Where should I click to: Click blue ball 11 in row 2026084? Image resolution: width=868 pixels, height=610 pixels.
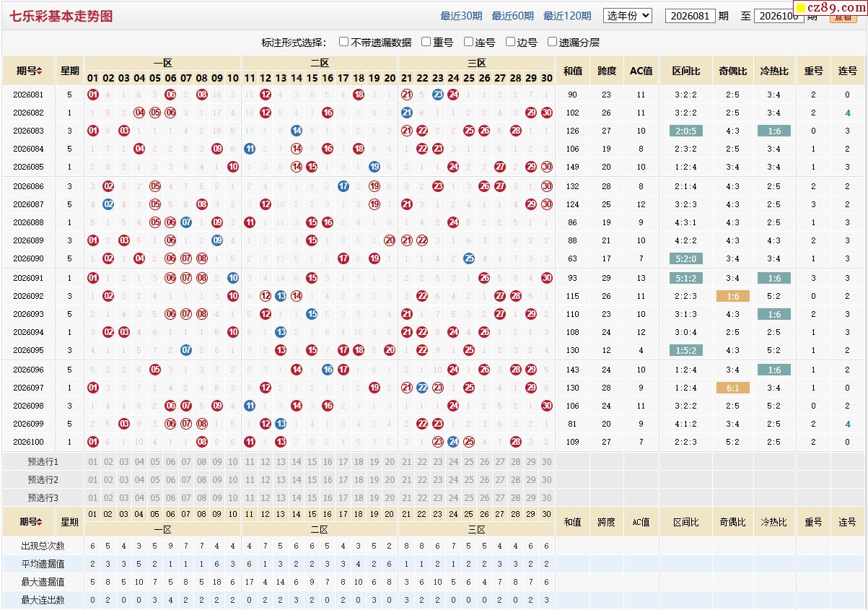[x=250, y=149]
